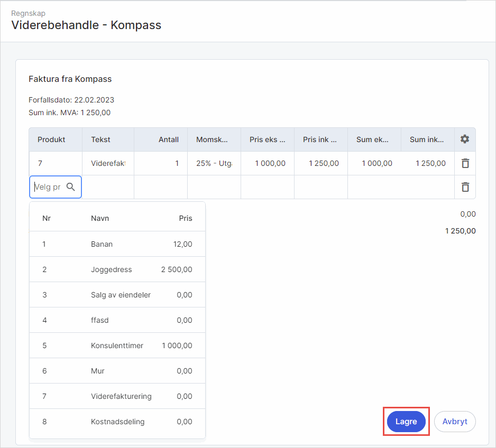Screen dimensions: 496x448
Task: Click the Produkt column header
Action: 52,139
